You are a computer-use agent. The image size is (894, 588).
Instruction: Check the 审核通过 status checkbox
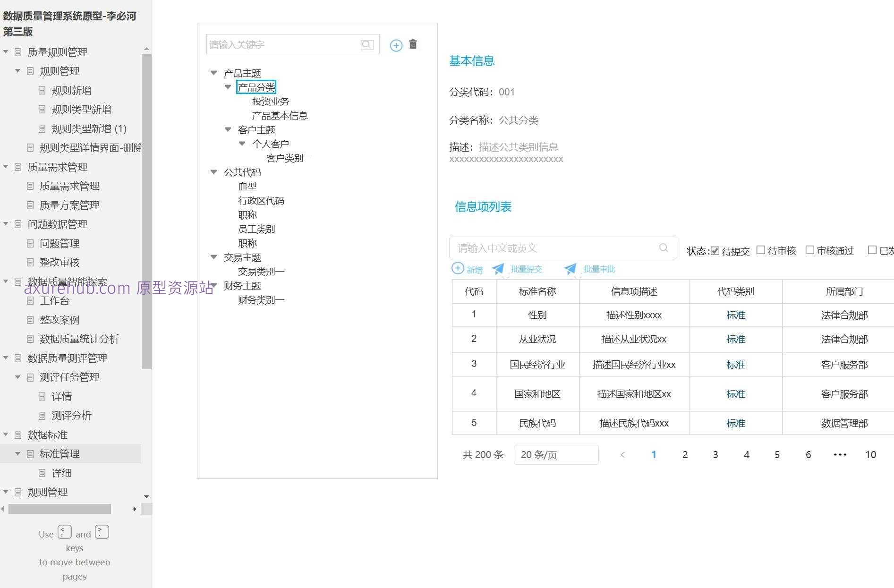coord(810,249)
